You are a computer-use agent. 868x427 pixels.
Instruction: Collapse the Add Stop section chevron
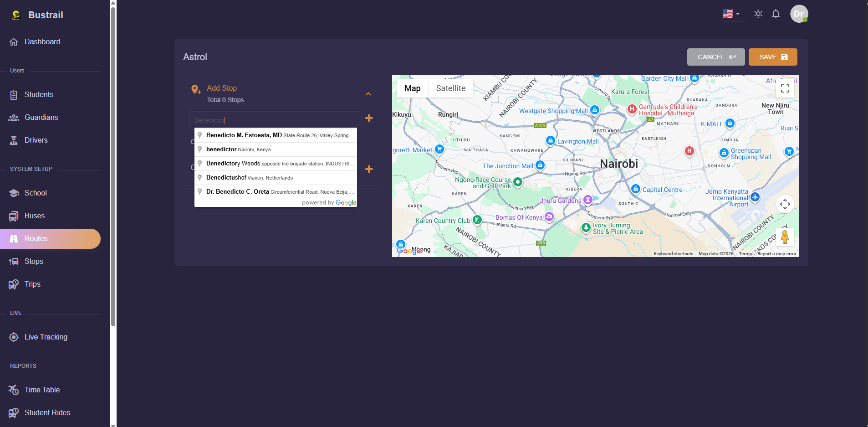coord(368,94)
